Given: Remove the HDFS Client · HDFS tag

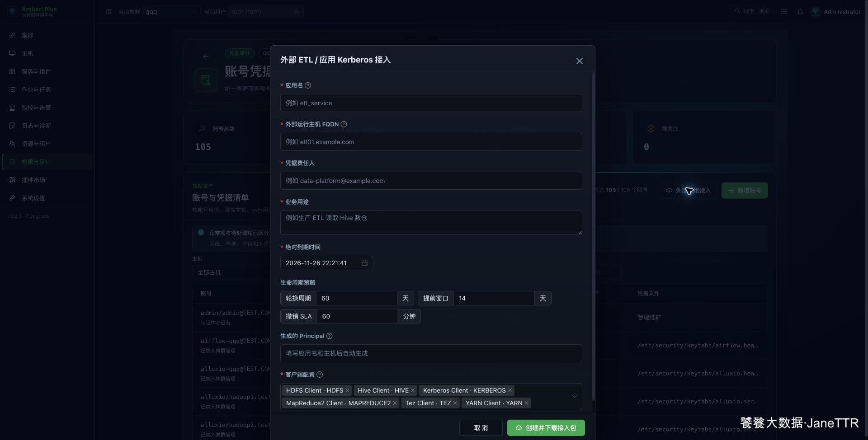Looking at the screenshot, I should tap(347, 390).
